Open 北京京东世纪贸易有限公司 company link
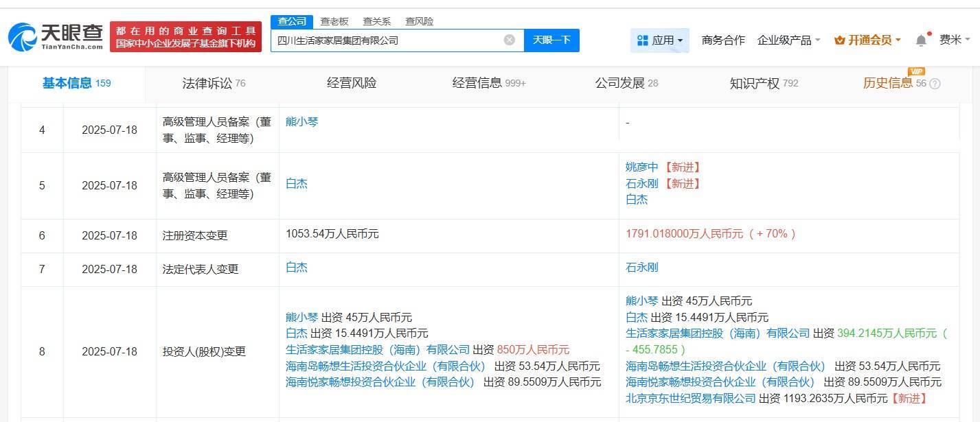Viewport: 980px width, 422px height. pos(691,398)
